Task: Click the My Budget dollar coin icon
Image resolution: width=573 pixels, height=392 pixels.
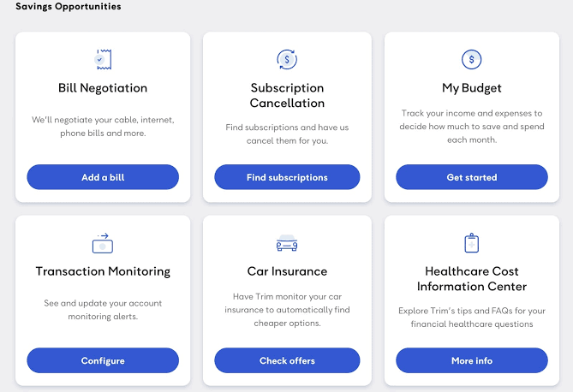Action: 471,59
